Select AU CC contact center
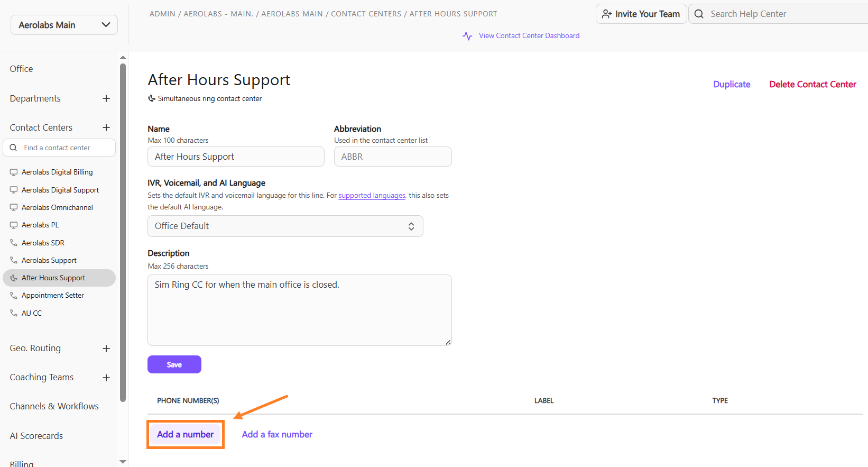This screenshot has height=467, width=868. click(x=32, y=313)
